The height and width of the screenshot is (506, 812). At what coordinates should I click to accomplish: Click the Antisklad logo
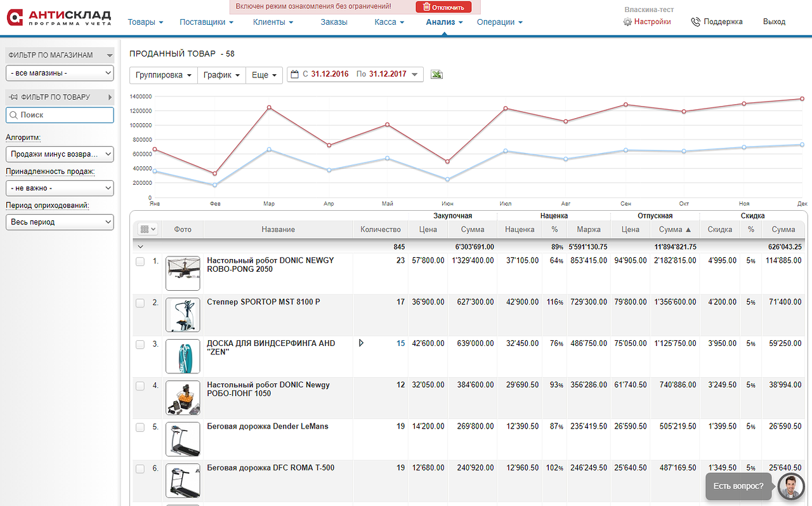(59, 18)
